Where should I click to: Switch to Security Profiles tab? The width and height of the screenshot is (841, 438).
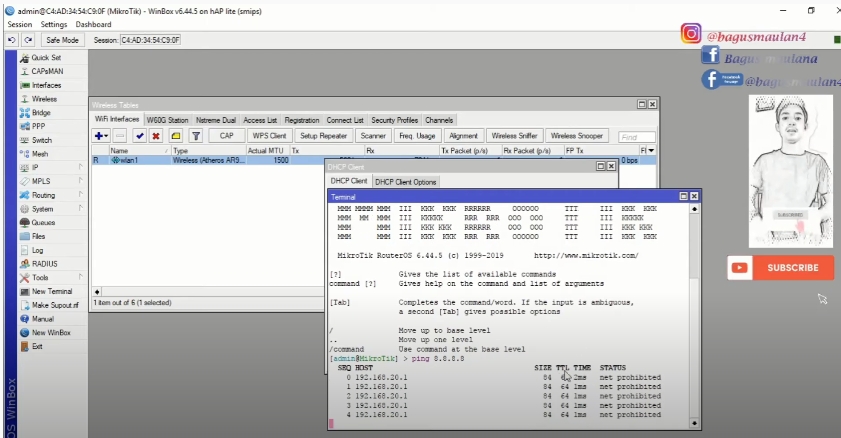tap(394, 121)
